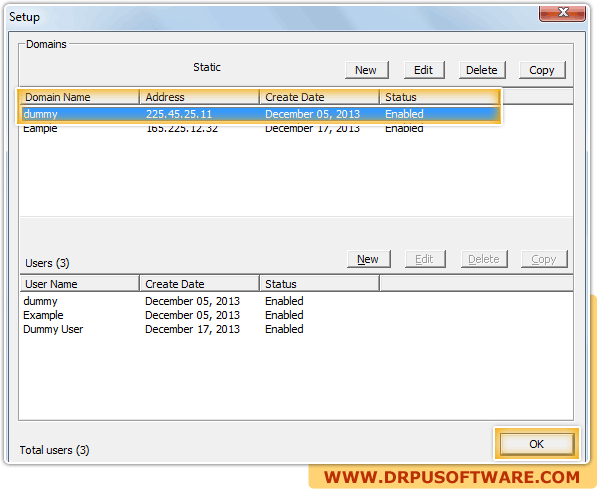The height and width of the screenshot is (489, 597).
Task: Select user dummy in Users list
Action: pos(40,301)
